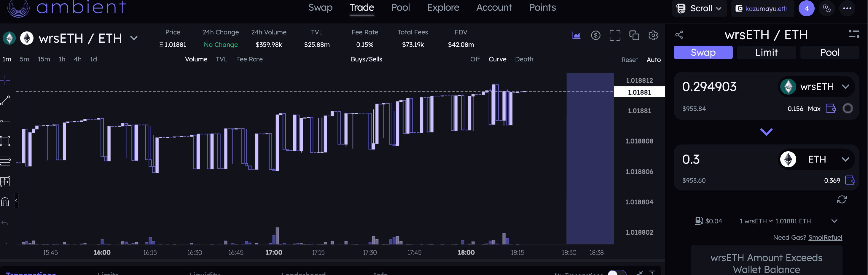Image resolution: width=868 pixels, height=275 pixels.
Task: Select the 15m timeframe
Action: tap(44, 59)
